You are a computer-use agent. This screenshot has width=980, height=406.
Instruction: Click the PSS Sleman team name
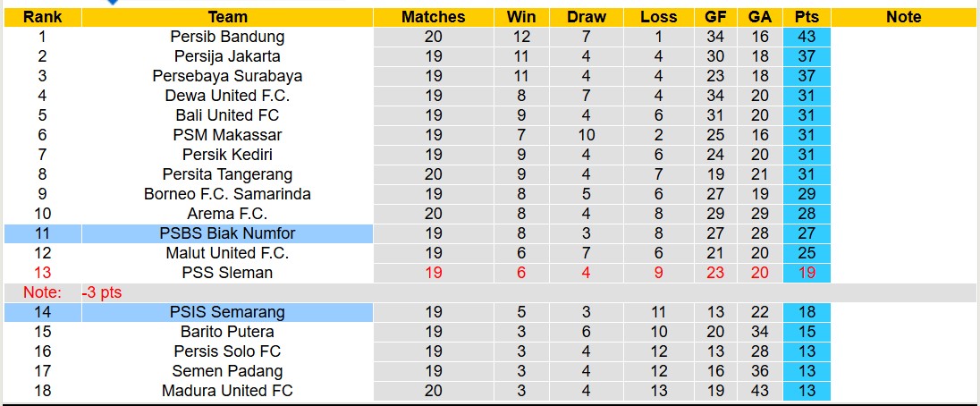(227, 273)
